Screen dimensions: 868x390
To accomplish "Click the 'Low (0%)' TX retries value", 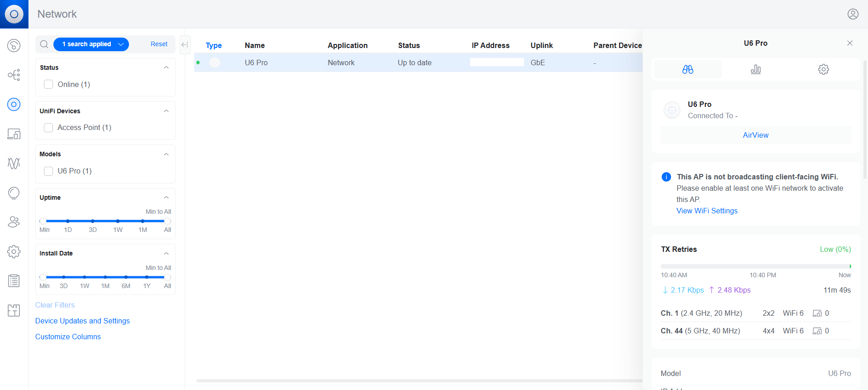I will 835,249.
